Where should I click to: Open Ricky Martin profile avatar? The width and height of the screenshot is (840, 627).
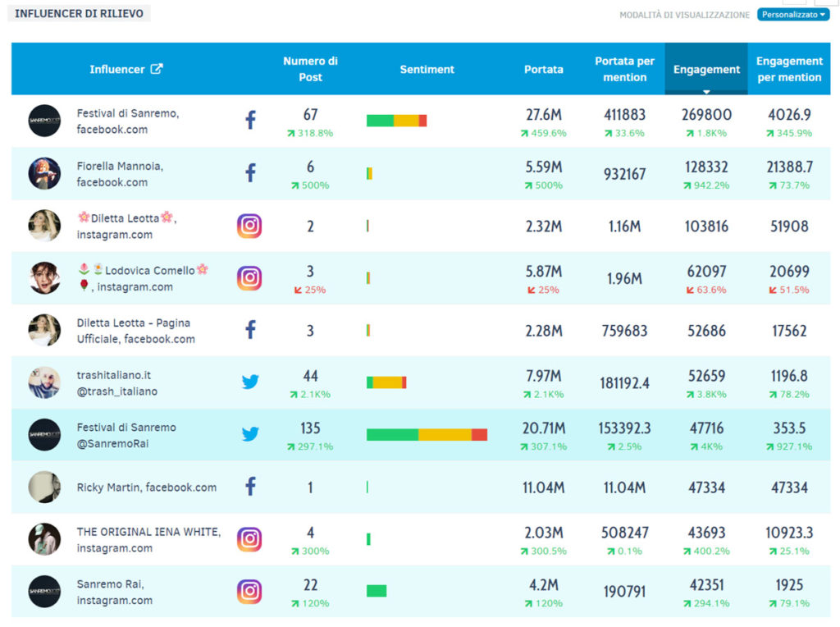44,487
